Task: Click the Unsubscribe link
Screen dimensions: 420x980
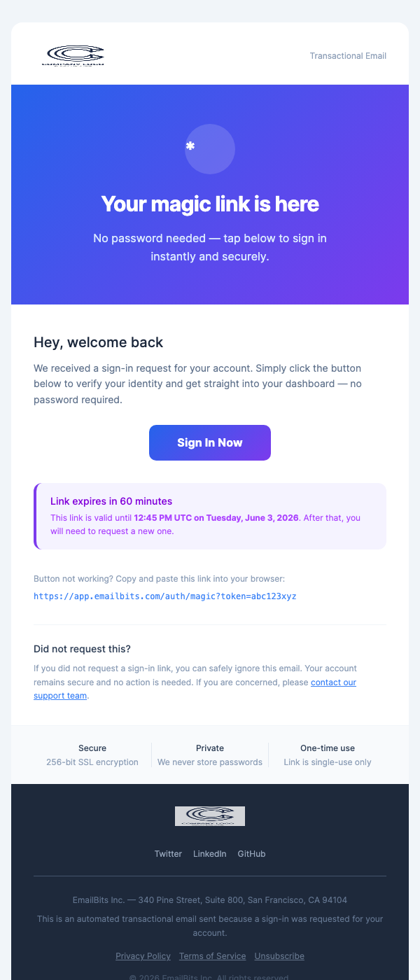Action: click(x=279, y=955)
